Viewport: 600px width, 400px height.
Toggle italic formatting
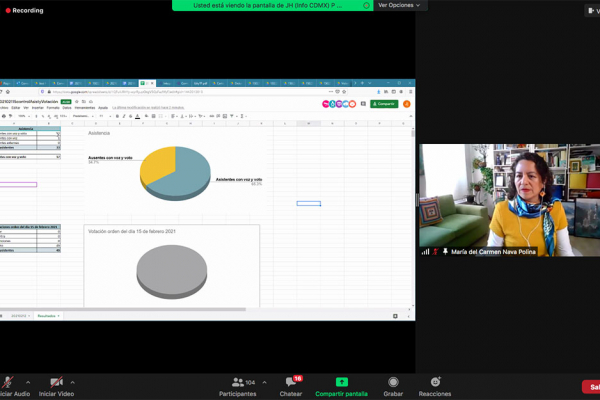pyautogui.click(x=124, y=116)
